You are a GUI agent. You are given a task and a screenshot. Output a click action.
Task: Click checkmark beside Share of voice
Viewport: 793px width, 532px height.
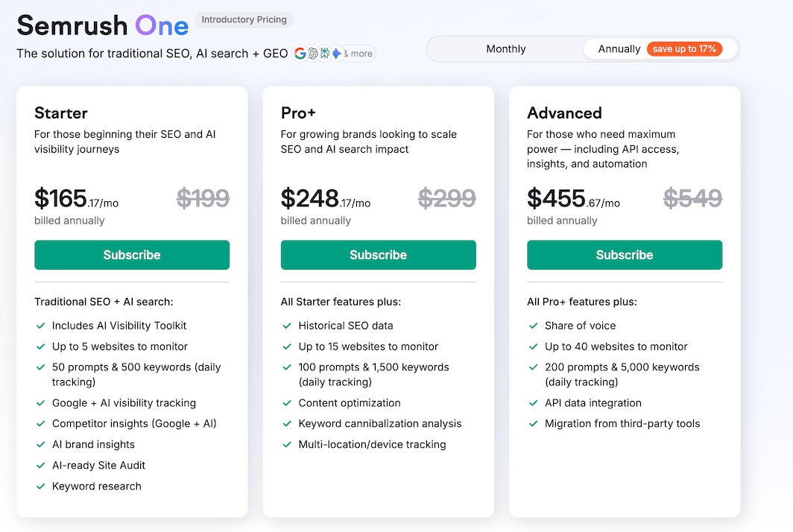(533, 326)
